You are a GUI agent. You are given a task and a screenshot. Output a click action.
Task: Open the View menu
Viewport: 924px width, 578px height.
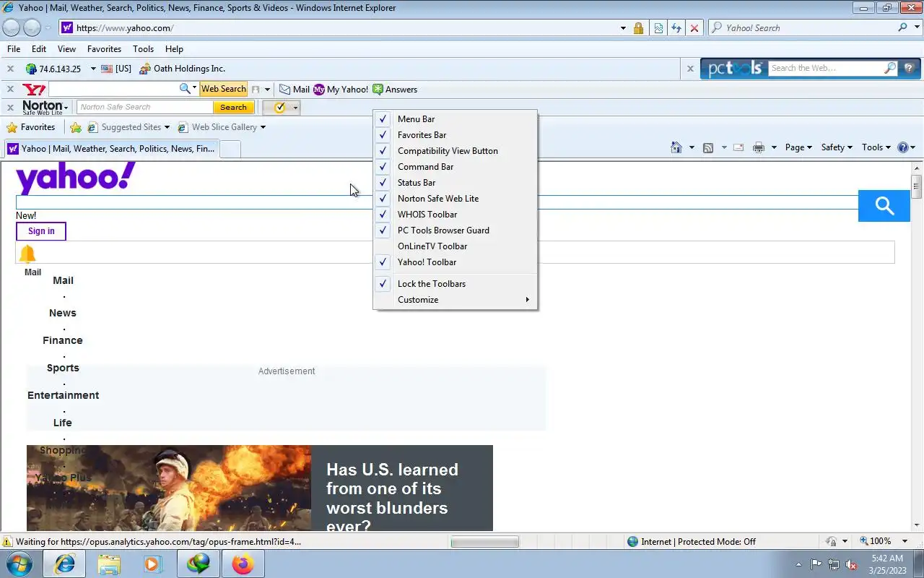click(66, 49)
